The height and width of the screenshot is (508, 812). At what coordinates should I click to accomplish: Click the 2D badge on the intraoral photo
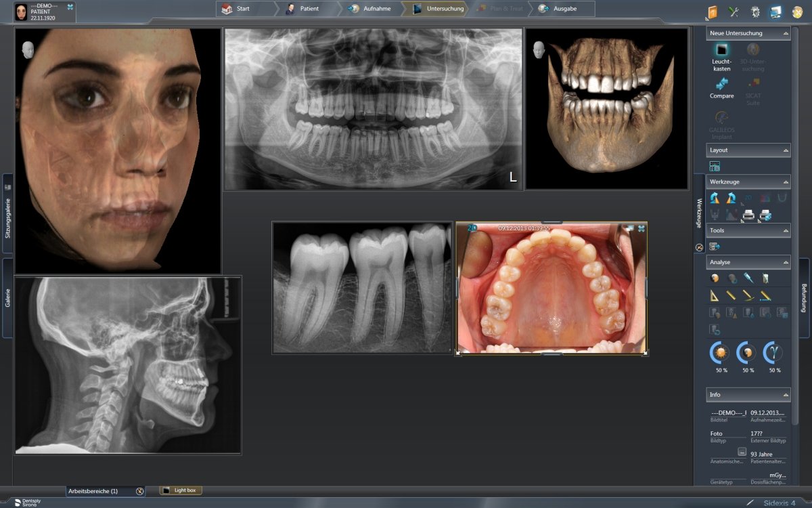point(472,228)
